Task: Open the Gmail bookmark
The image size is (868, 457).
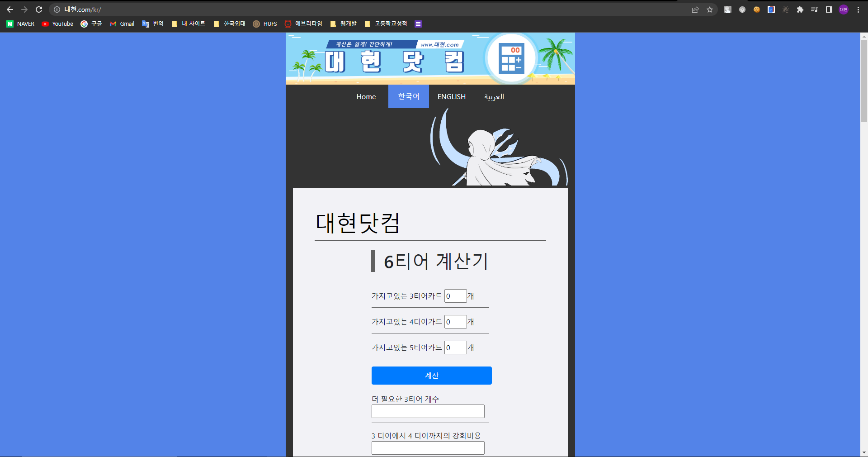Action: pyautogui.click(x=122, y=24)
